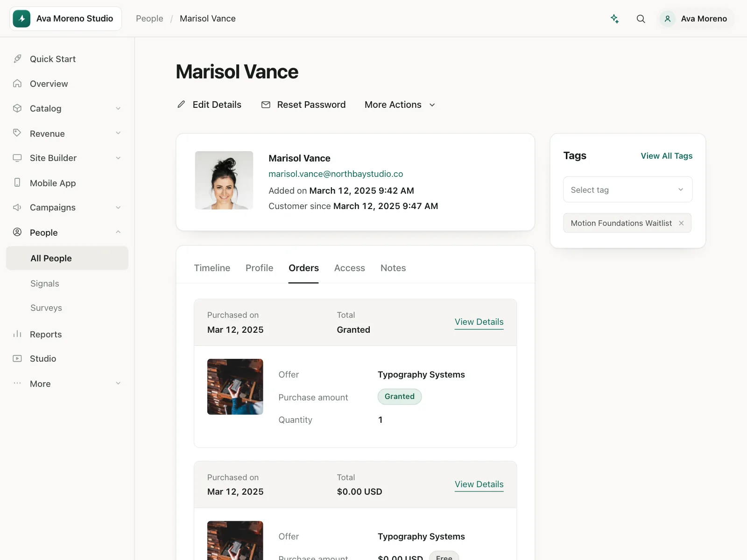Open Signals in the sidebar
Viewport: 747px width, 560px height.
pyautogui.click(x=45, y=283)
